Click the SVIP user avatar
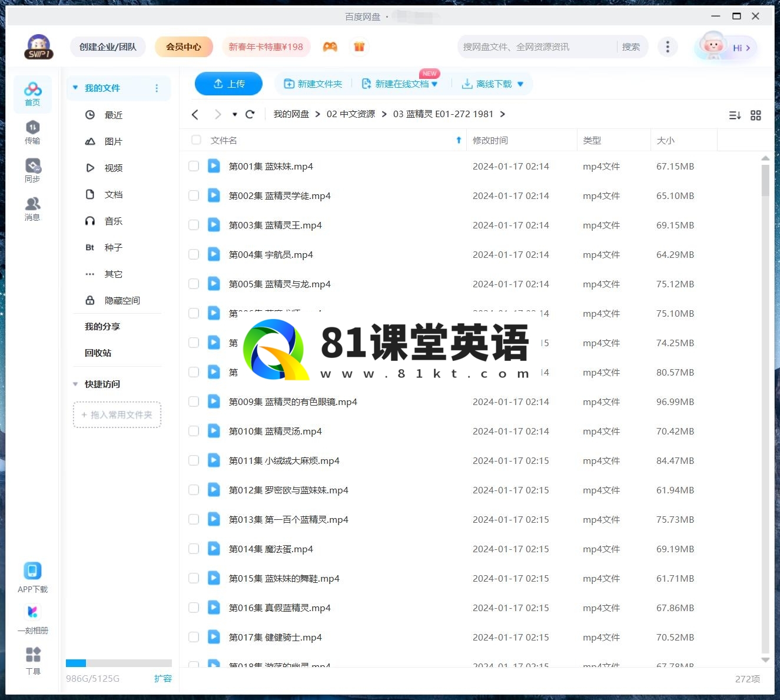This screenshot has width=780, height=700. click(x=39, y=47)
